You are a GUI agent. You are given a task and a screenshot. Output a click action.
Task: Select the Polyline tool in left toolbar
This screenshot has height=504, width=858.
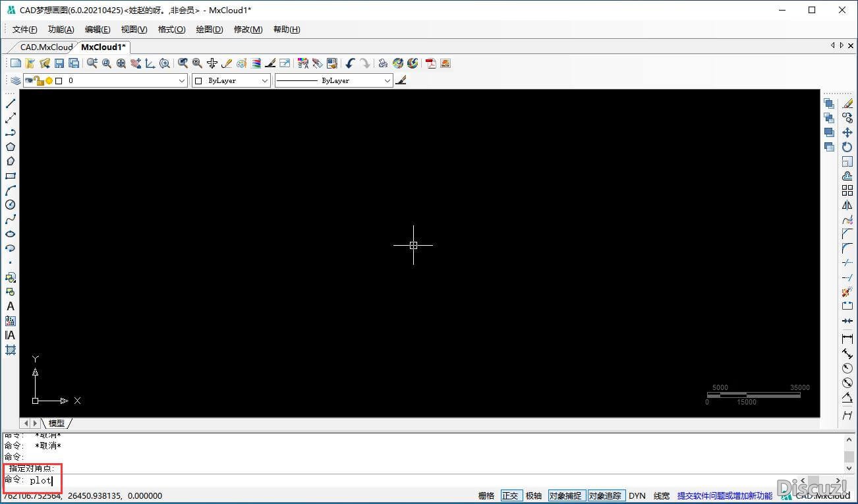[x=11, y=132]
